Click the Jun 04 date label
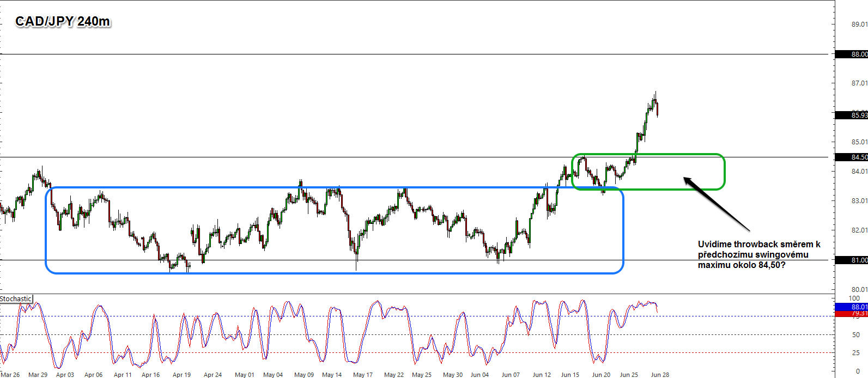 [x=480, y=375]
